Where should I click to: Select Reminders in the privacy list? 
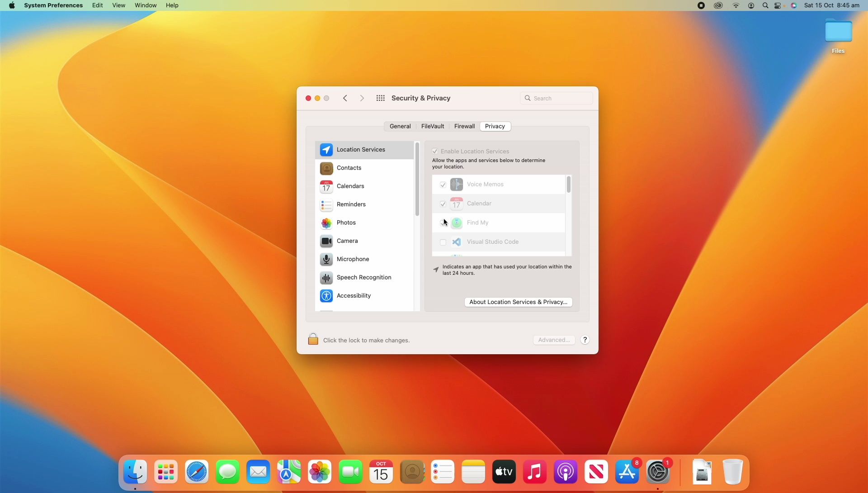(x=364, y=204)
